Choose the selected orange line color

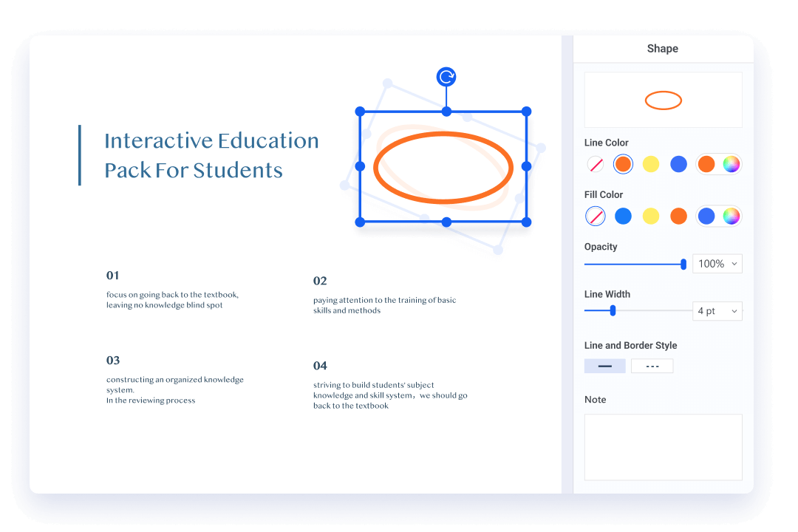pos(623,164)
